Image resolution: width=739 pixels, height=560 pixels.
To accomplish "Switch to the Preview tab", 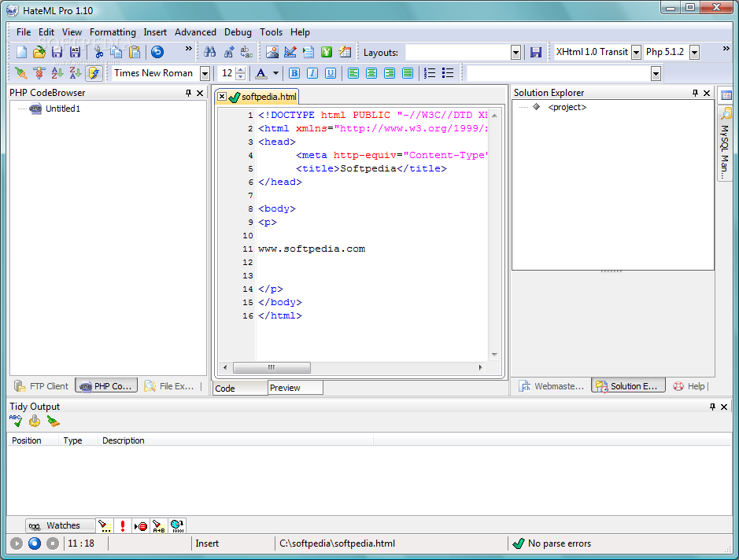I will point(295,388).
